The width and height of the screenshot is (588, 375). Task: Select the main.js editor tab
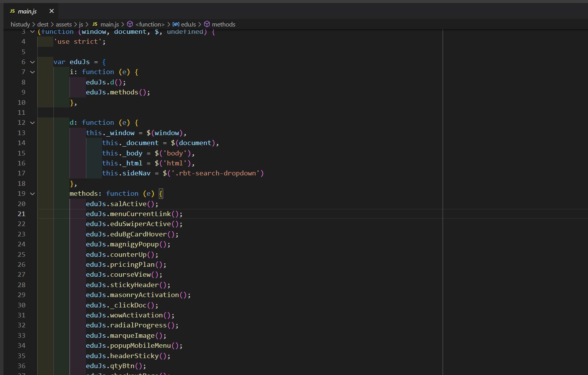[x=27, y=11]
